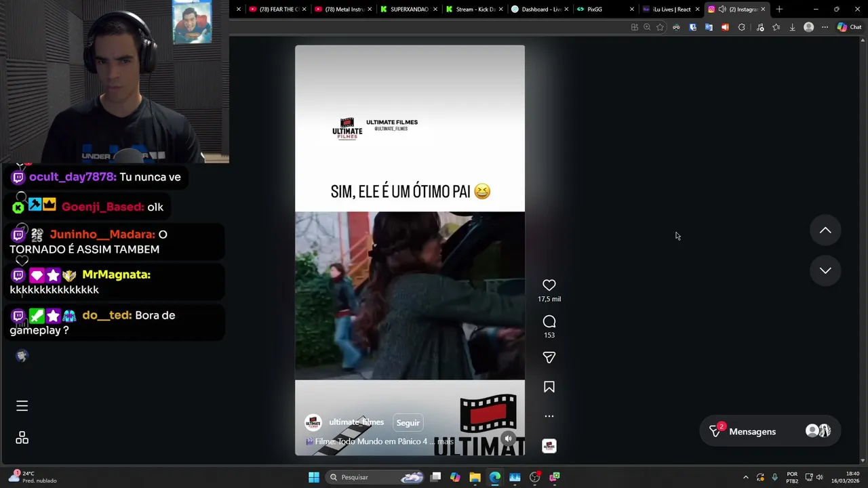Open Instagram's hamburger menu on the left
868x488 pixels.
(22, 405)
